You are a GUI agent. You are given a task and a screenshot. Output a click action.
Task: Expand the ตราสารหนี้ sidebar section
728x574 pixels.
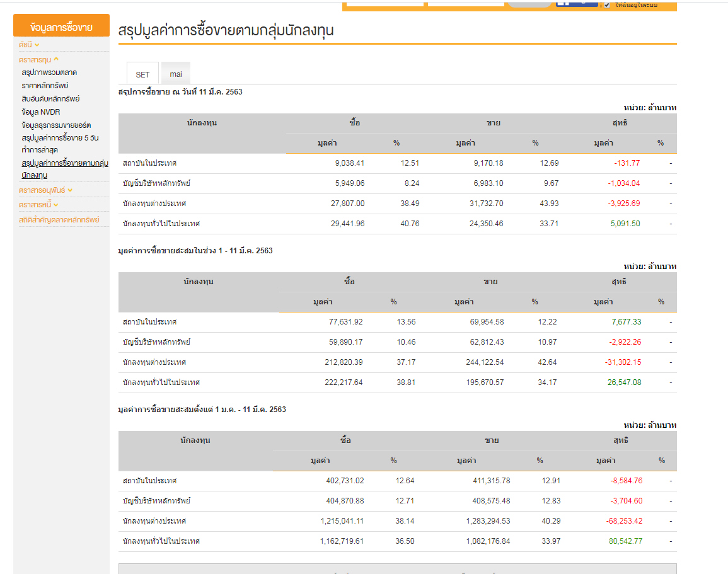click(38, 205)
